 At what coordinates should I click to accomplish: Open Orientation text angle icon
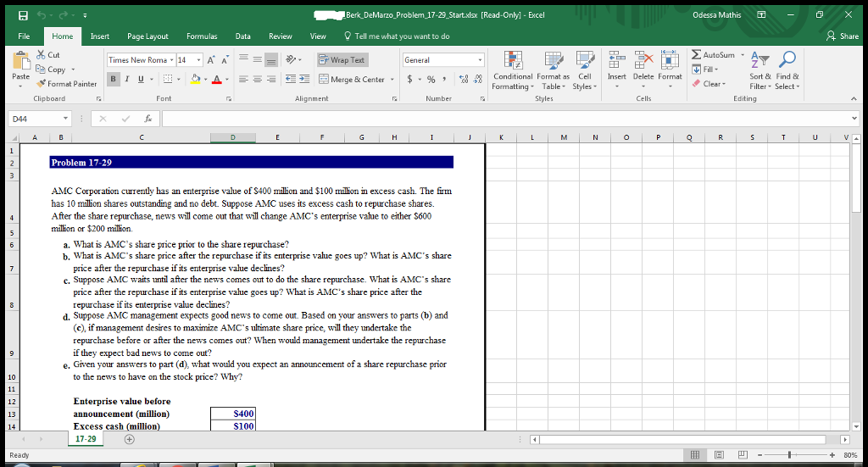pos(292,60)
